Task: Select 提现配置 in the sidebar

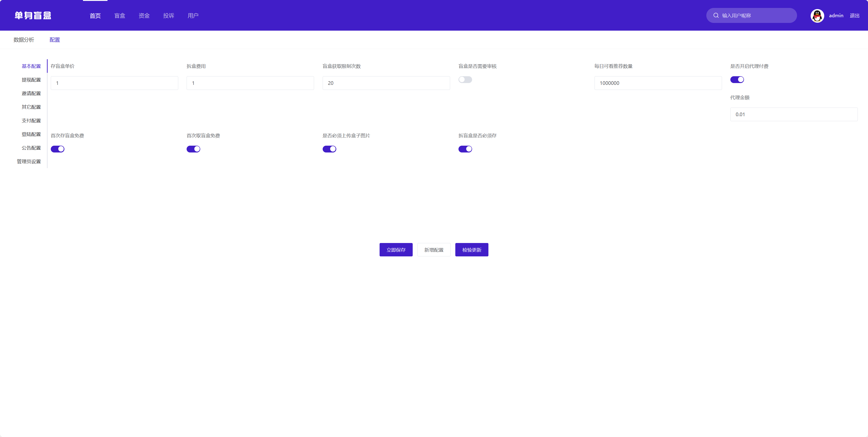Action: pyautogui.click(x=31, y=80)
